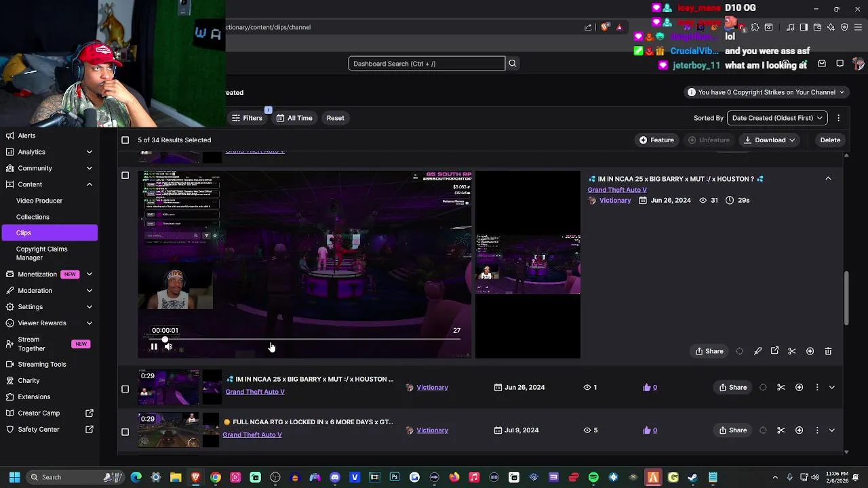The width and height of the screenshot is (868, 488).
Task: Delete the selected clips
Action: [x=830, y=140]
